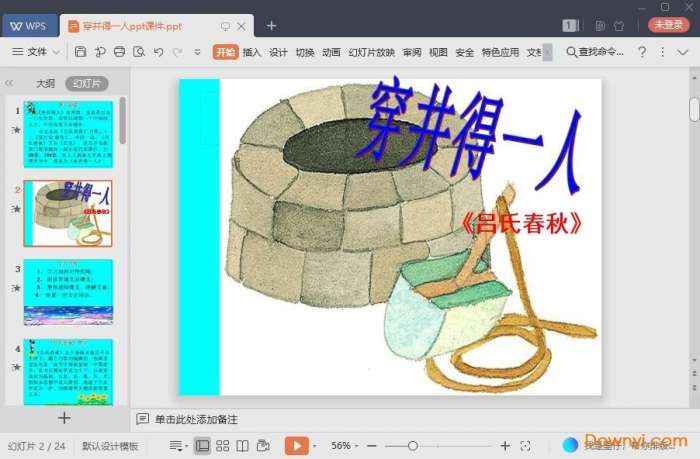700x459 pixels.
Task: Collapse the ribbon with chevron
Action: point(683,52)
